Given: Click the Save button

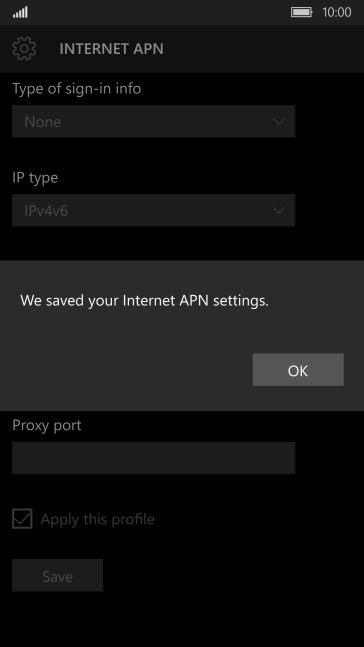Looking at the screenshot, I should click(57, 575).
